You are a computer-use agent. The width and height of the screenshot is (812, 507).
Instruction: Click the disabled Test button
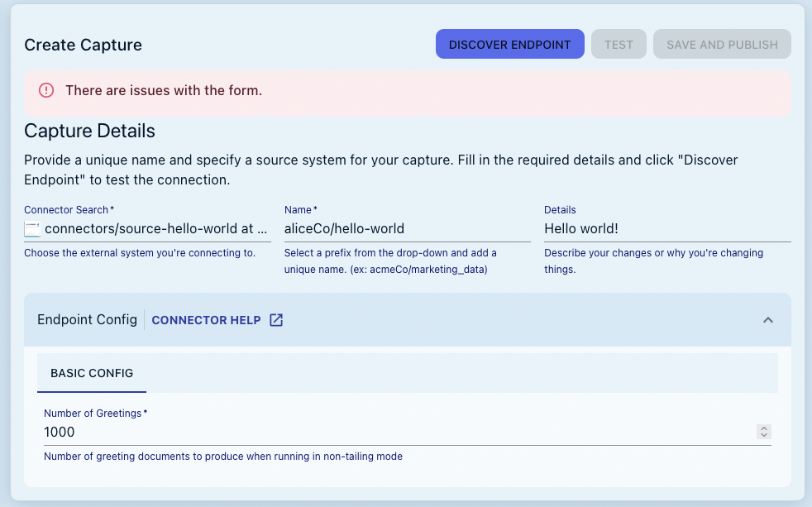619,44
